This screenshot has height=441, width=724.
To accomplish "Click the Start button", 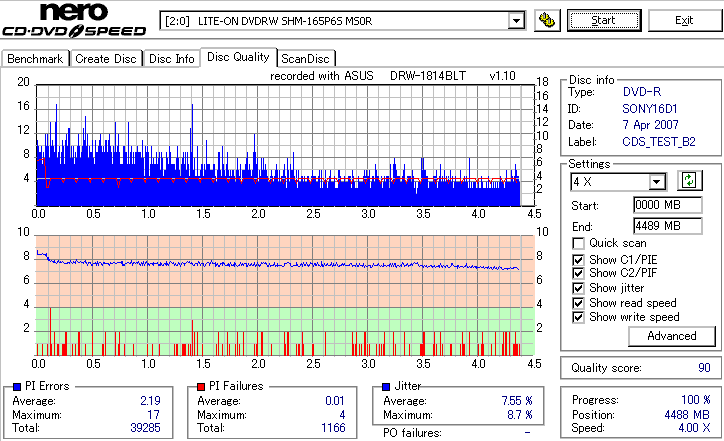I will [x=604, y=20].
